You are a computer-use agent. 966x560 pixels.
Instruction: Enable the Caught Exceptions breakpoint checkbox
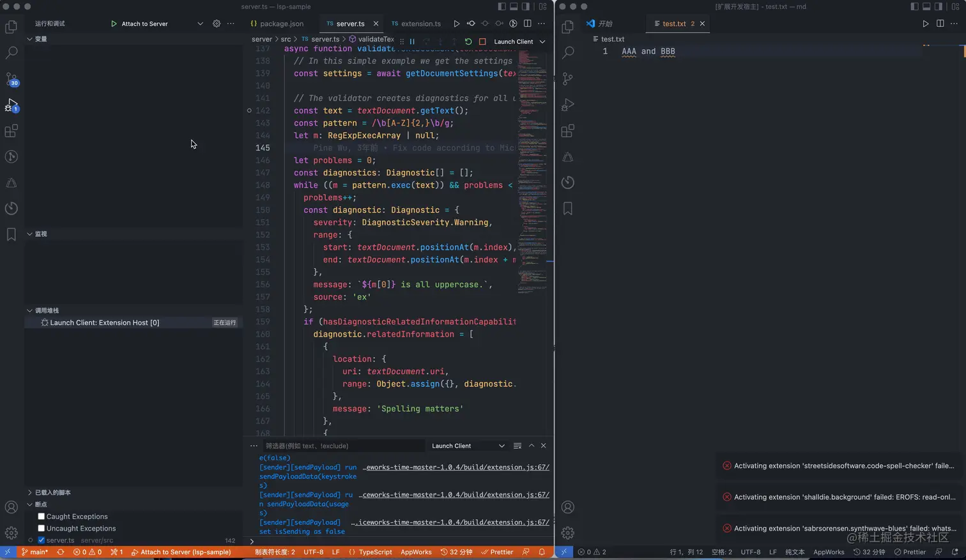click(42, 517)
